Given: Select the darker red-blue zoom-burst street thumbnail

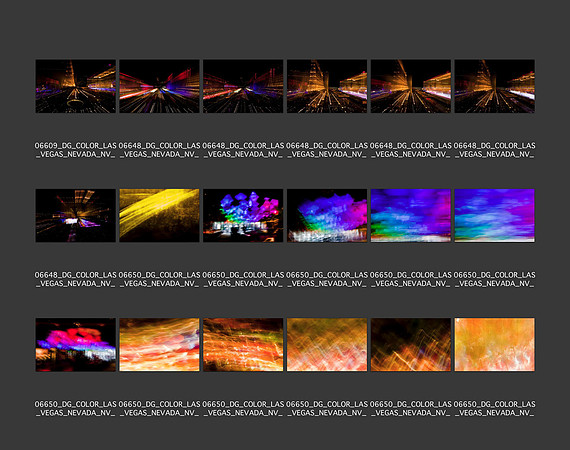Looking at the screenshot, I should tap(243, 86).
